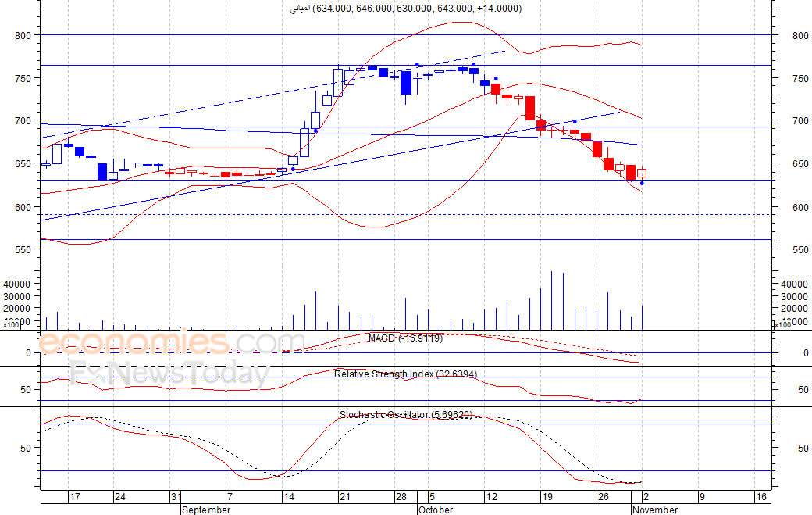The image size is (812, 515).
Task: Click the date label 21 on the time axis
Action: [345, 497]
